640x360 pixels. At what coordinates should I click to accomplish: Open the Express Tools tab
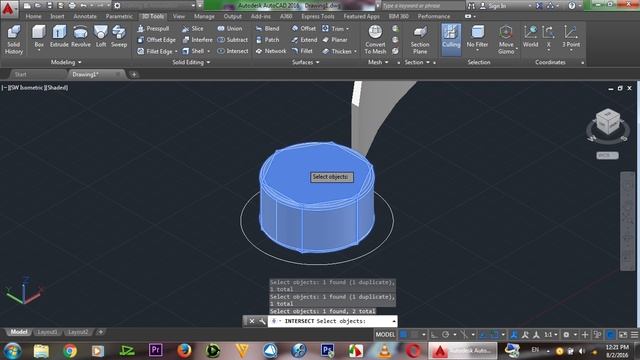(318, 16)
